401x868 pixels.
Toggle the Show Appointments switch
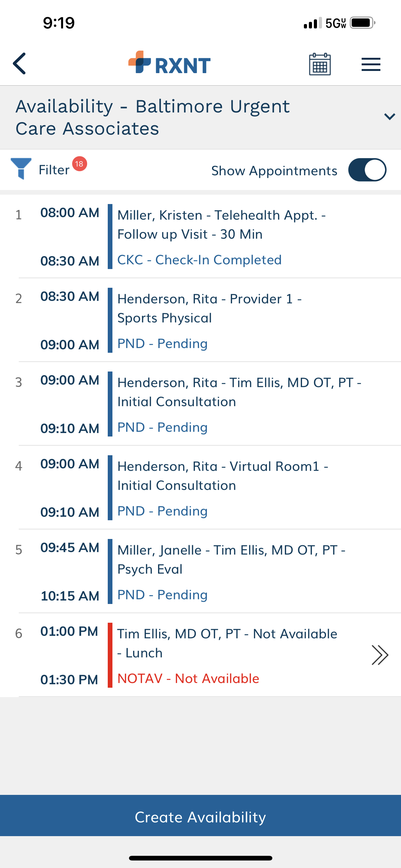click(367, 170)
